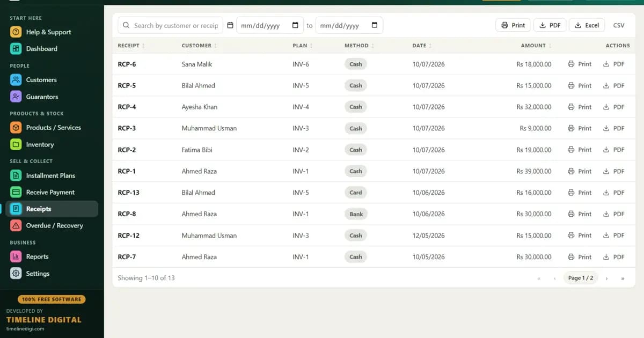Click the Dashboard grid icon
The width and height of the screenshot is (644, 338).
click(x=16, y=49)
